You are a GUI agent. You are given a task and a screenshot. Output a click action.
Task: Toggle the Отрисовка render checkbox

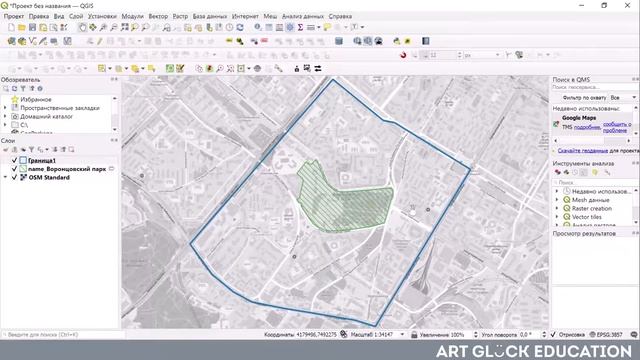[553, 334]
